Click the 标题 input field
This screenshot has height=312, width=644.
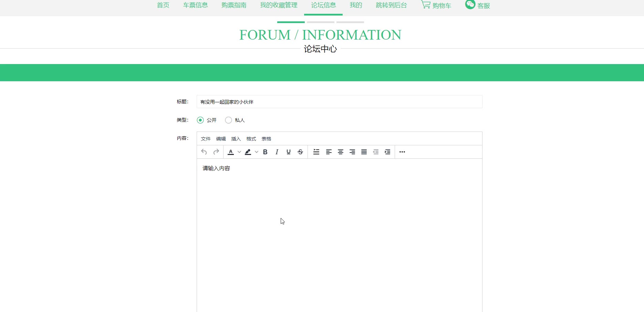pyautogui.click(x=339, y=102)
